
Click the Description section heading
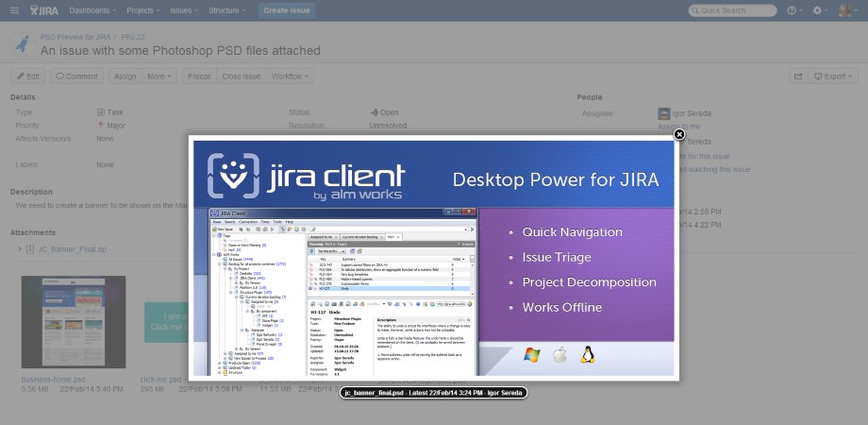tap(31, 192)
